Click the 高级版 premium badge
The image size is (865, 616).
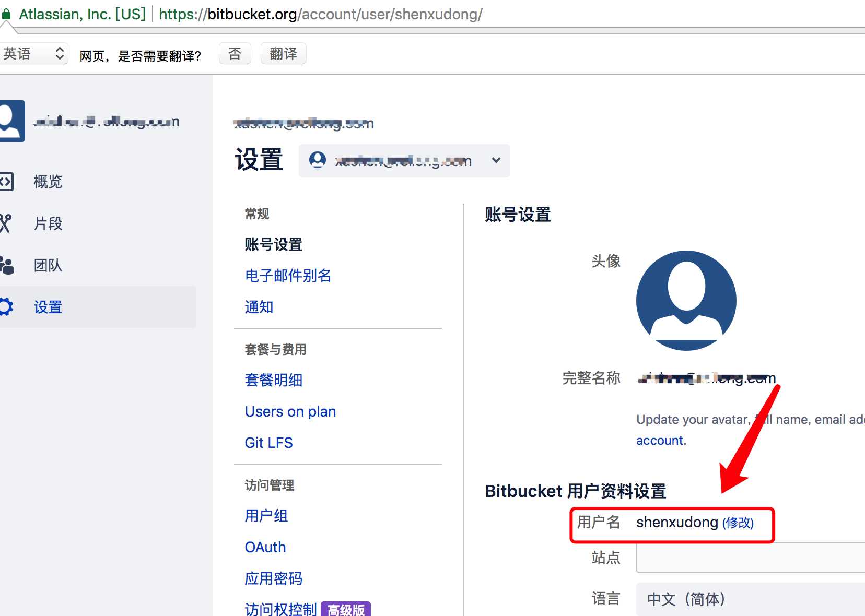[346, 609]
